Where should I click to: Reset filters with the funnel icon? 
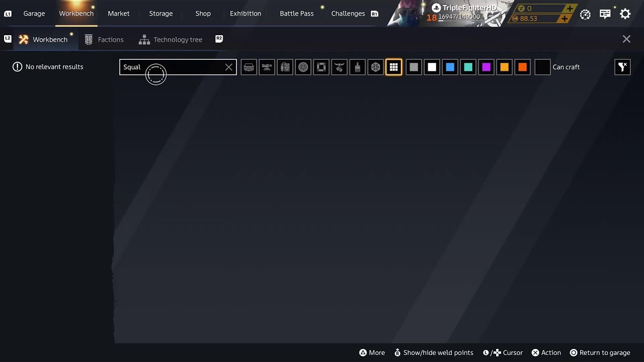622,67
